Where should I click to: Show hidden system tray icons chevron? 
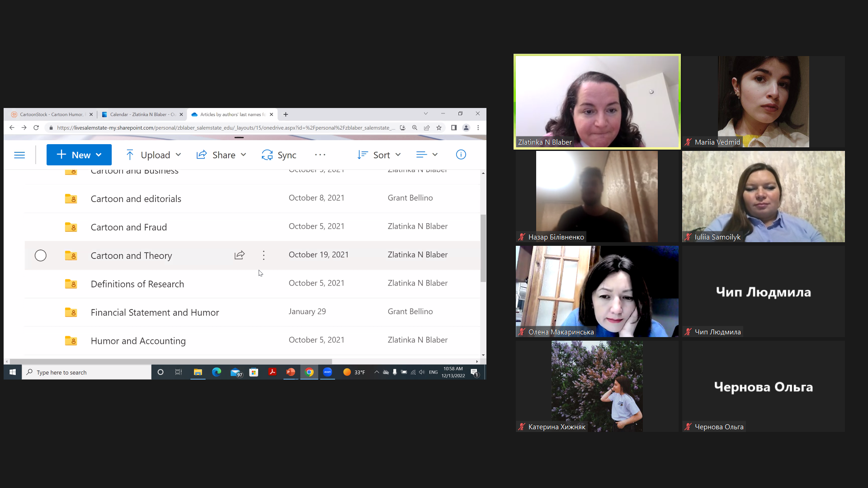377,372
